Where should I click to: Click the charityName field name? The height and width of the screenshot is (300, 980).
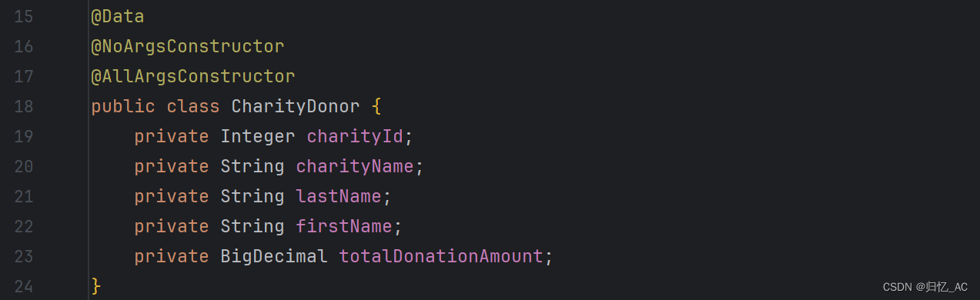pyautogui.click(x=355, y=167)
